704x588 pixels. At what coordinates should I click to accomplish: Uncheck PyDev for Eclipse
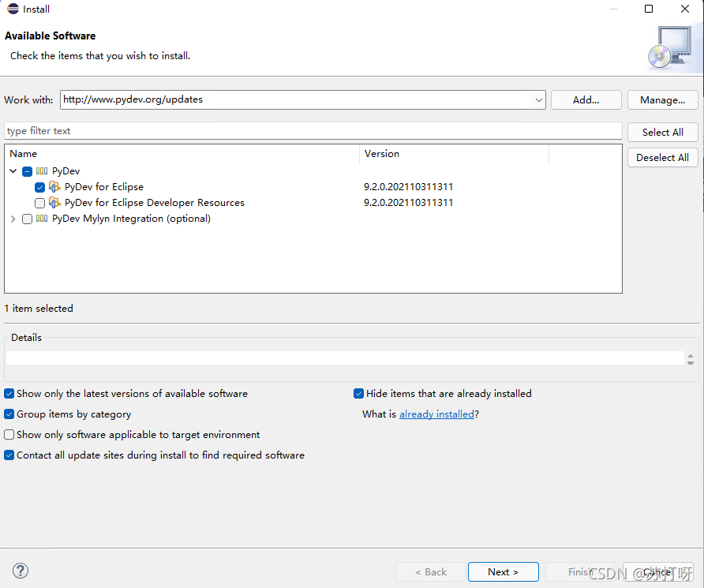[39, 187]
